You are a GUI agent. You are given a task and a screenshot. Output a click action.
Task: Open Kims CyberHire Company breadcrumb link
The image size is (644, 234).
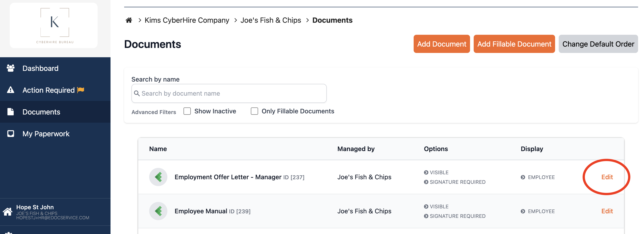coord(187,20)
